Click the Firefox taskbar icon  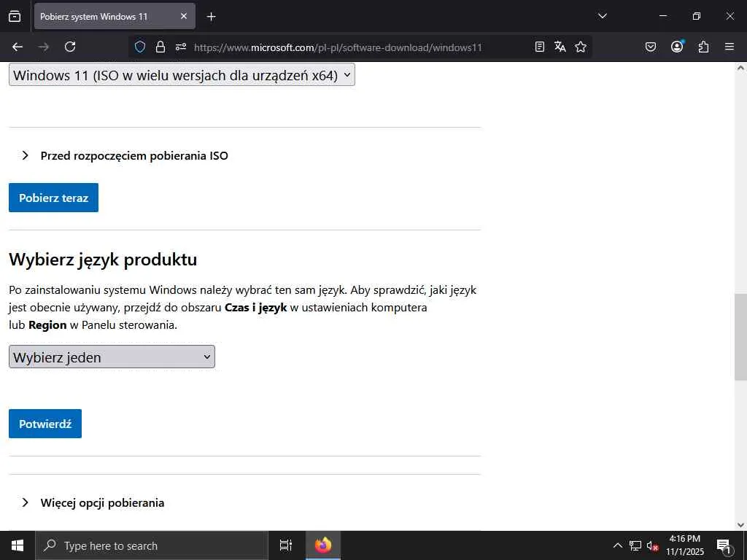[323, 545]
